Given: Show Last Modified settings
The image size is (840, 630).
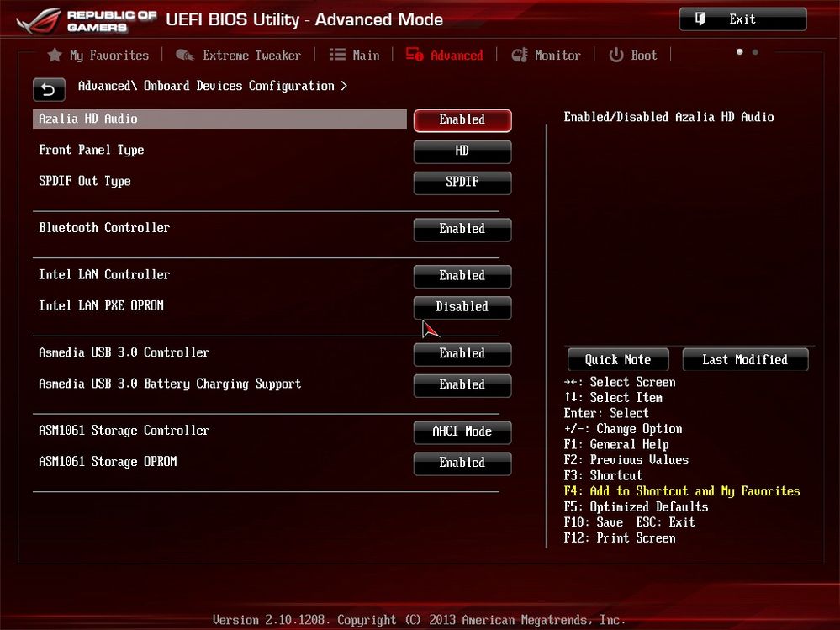Looking at the screenshot, I should [745, 359].
